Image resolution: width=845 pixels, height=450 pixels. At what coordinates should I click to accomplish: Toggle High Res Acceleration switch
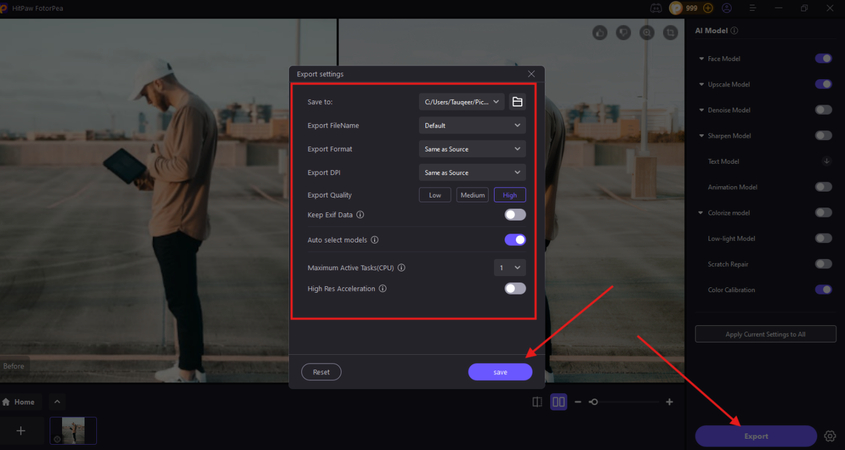pos(515,289)
